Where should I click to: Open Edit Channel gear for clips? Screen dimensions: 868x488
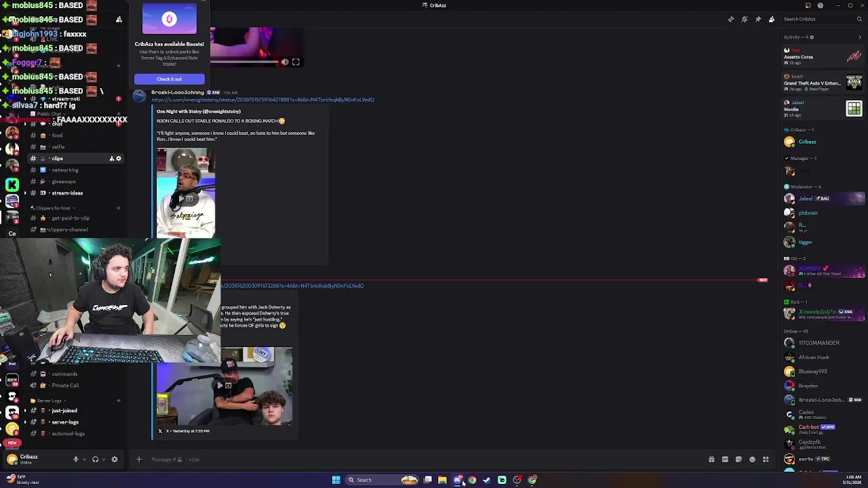point(119,159)
